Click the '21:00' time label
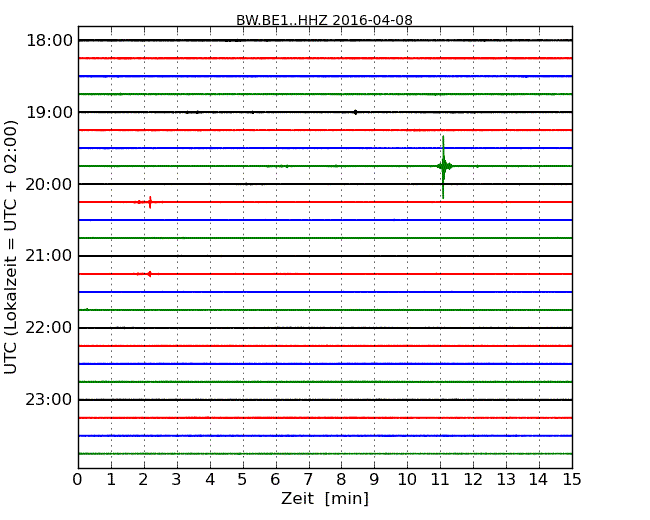The width and height of the screenshot is (650, 520). [x=49, y=256]
